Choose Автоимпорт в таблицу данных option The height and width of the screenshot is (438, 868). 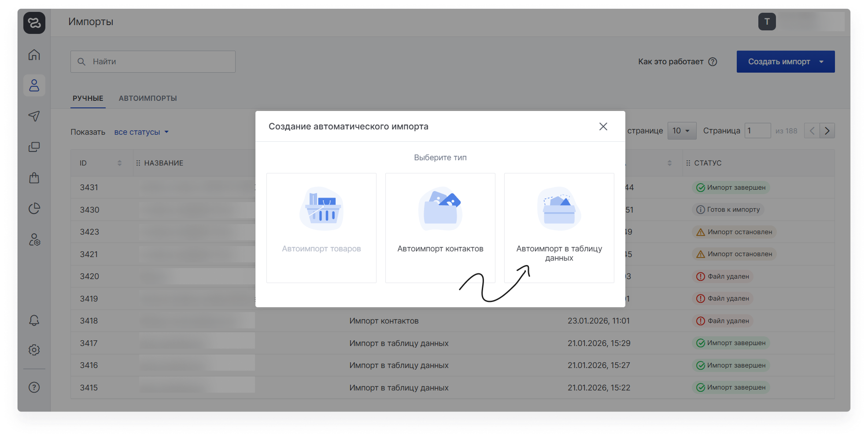coord(559,228)
